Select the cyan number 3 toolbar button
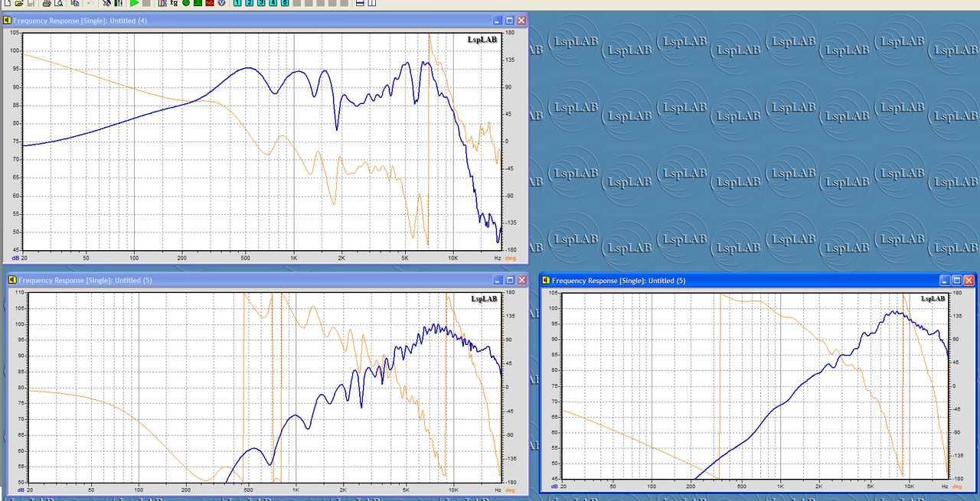The image size is (980, 501). point(261,3)
